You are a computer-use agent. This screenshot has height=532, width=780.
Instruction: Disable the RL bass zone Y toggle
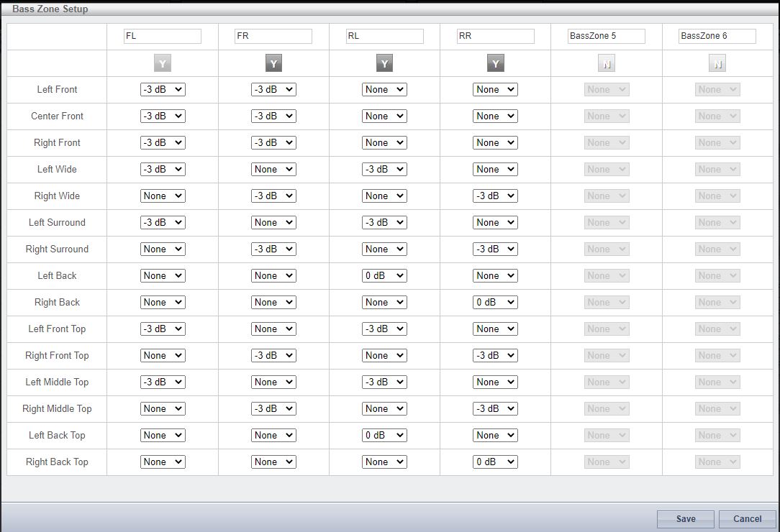(x=384, y=64)
